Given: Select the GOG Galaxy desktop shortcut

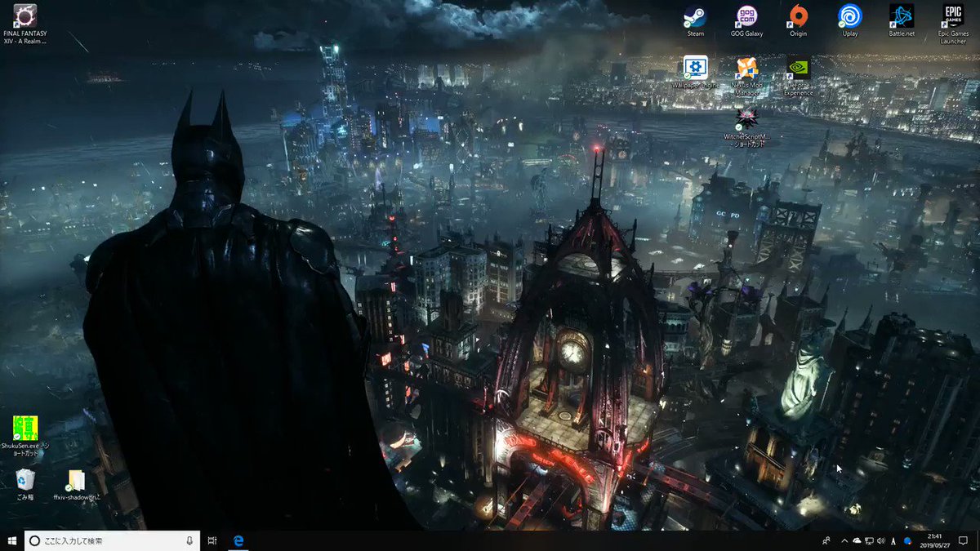Looking at the screenshot, I should click(746, 20).
